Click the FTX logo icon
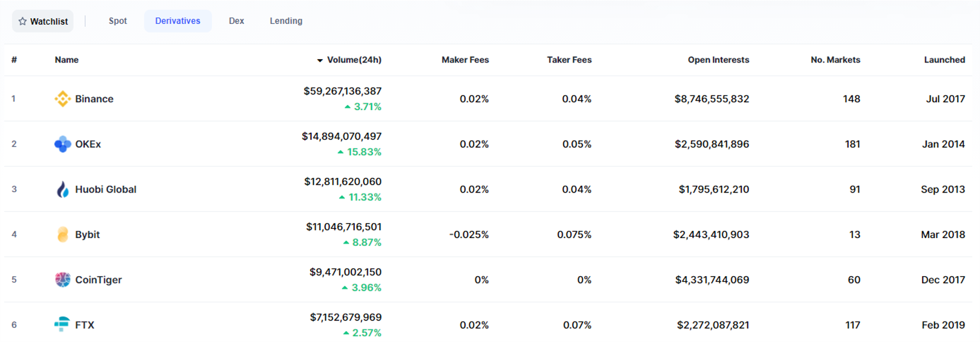 62,324
